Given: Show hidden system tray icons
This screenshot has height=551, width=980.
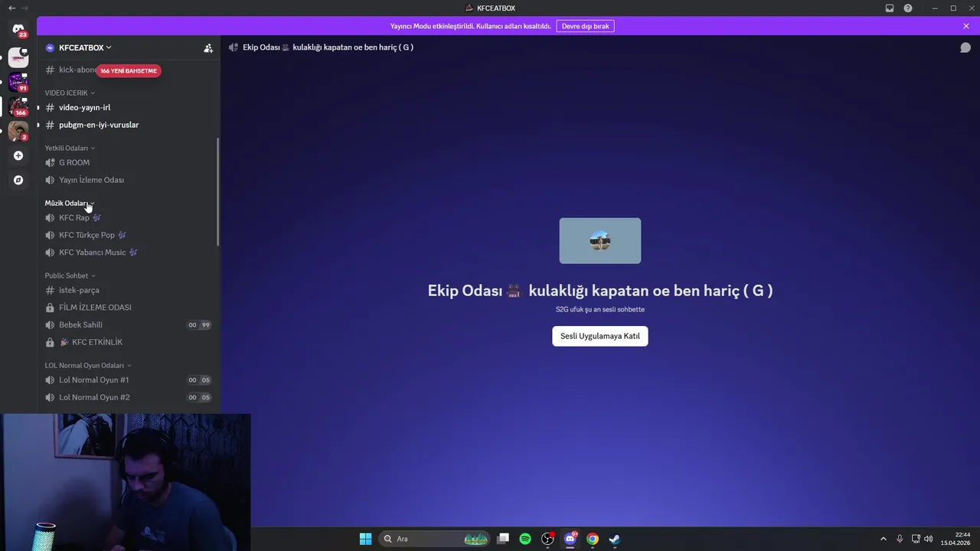Looking at the screenshot, I should pos(883,539).
